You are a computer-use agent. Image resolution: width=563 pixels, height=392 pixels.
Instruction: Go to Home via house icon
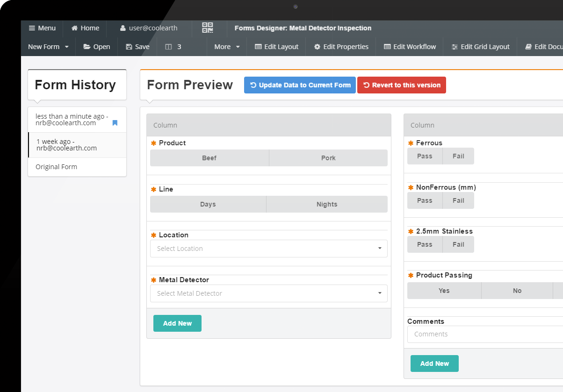(x=85, y=28)
